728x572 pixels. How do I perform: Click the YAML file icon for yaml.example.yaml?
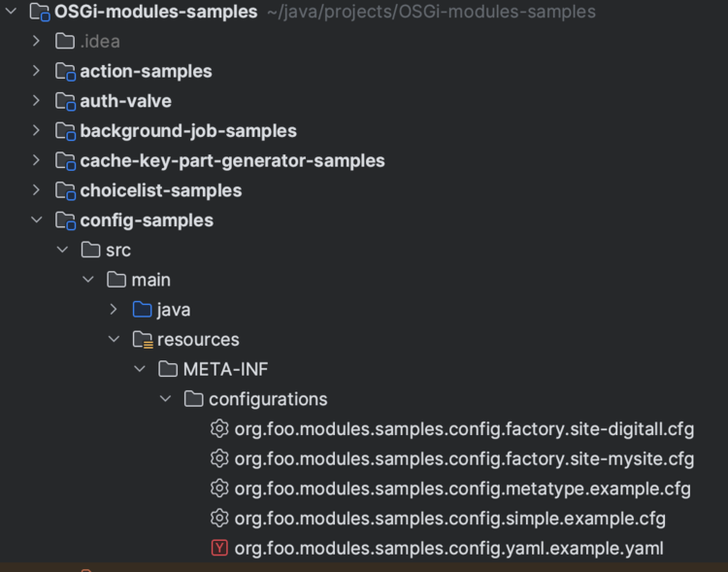pyautogui.click(x=219, y=548)
